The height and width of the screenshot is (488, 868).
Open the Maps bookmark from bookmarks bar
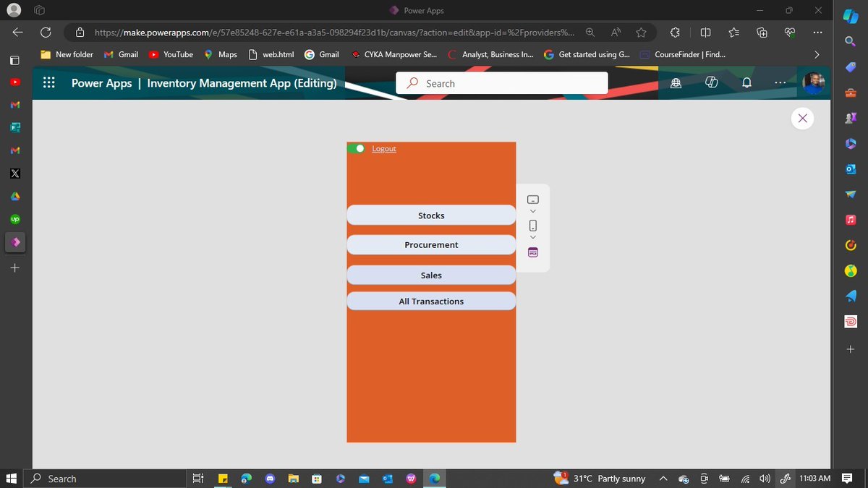pos(220,54)
